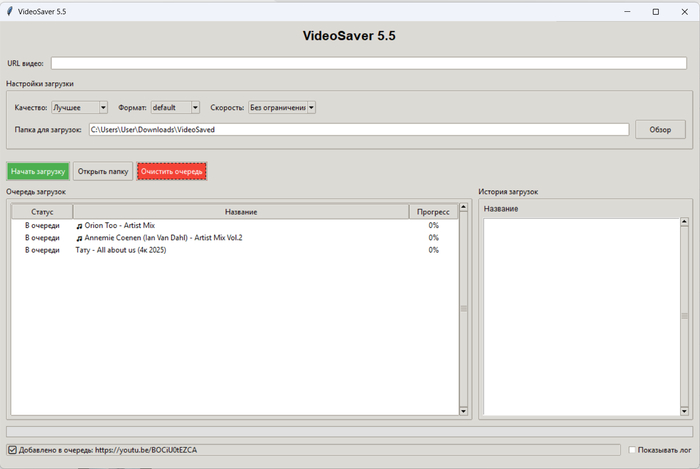Click music note icon beside Orion Too
Viewport: 700px width, 469px height.
point(79,226)
